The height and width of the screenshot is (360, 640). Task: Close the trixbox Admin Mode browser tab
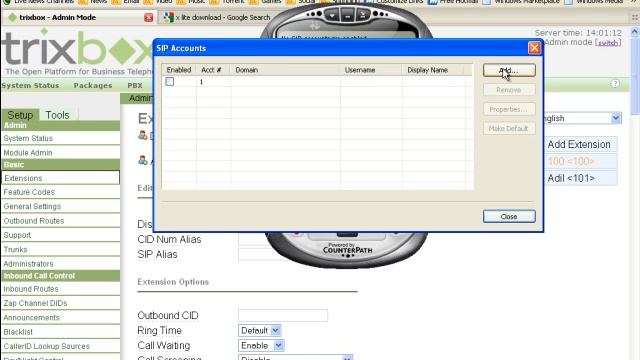pyautogui.click(x=149, y=18)
